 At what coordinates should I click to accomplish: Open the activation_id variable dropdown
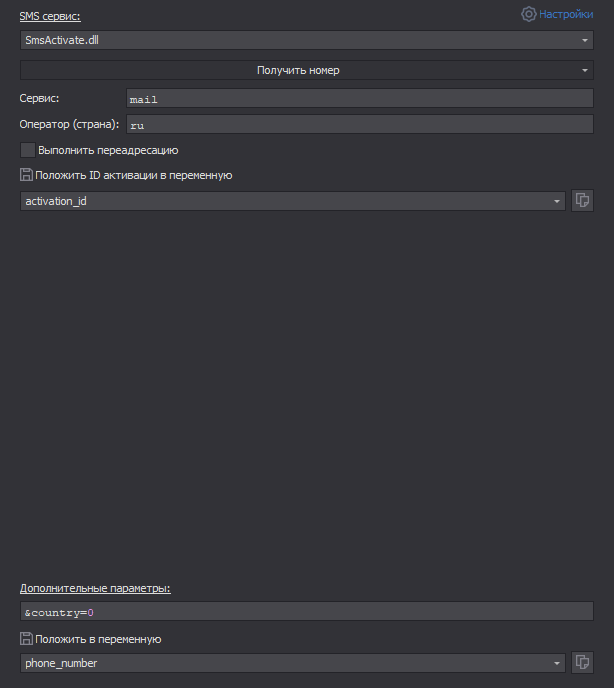[x=557, y=201]
